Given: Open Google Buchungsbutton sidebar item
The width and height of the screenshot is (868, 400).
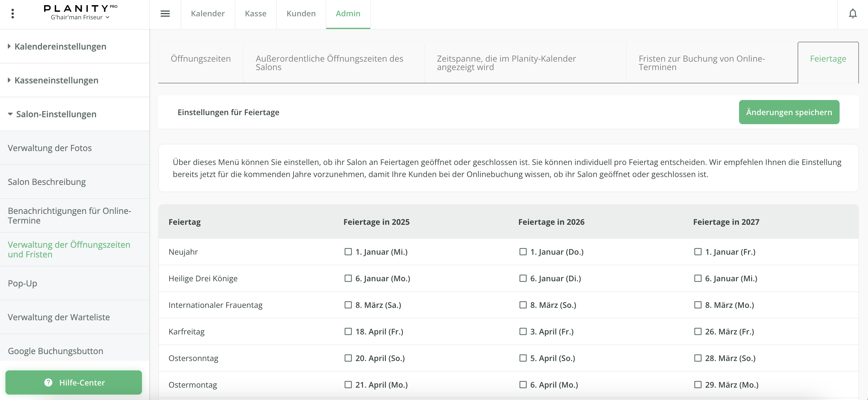Looking at the screenshot, I should (56, 351).
